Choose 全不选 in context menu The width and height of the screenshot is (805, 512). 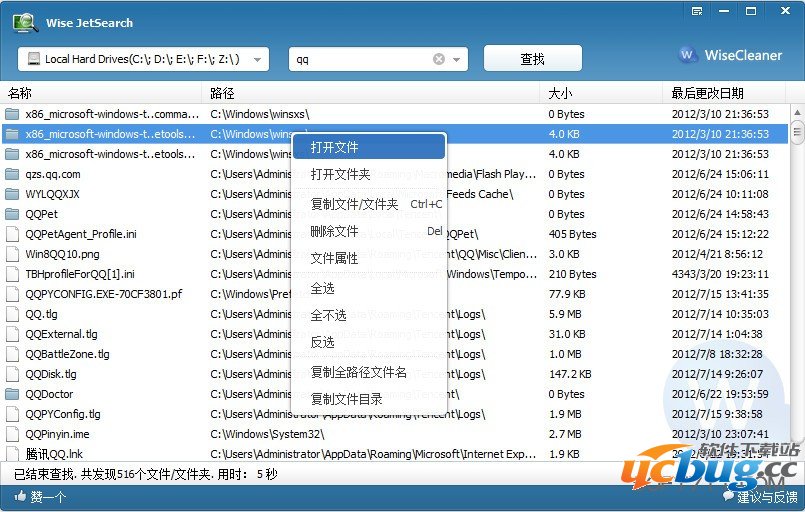[x=369, y=315]
